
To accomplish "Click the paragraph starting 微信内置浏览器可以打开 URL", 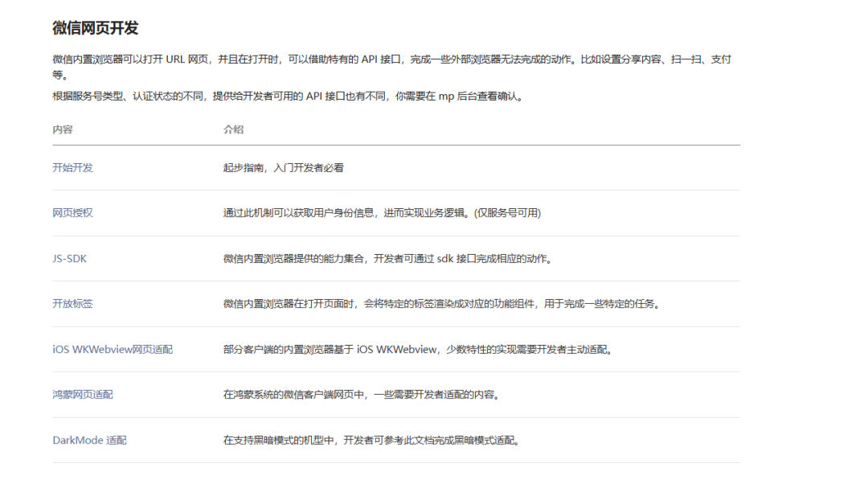I will [392, 67].
